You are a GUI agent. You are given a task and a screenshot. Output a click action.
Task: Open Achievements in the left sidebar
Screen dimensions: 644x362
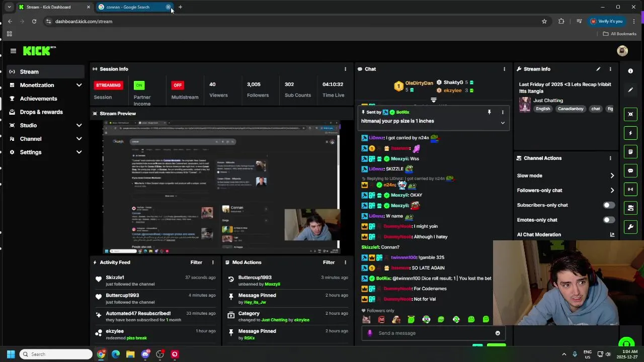click(45, 99)
